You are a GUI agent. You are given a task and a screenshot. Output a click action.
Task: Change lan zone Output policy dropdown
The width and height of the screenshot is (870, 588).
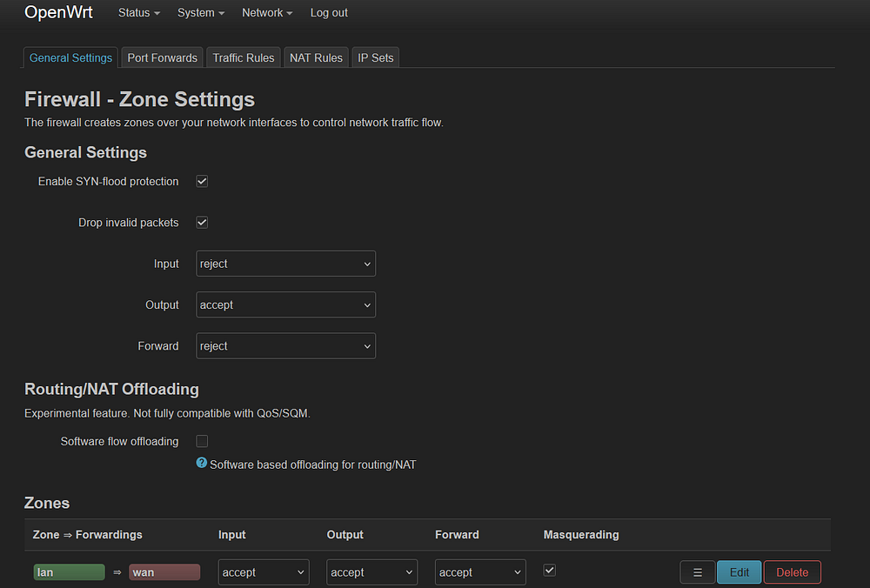371,572
